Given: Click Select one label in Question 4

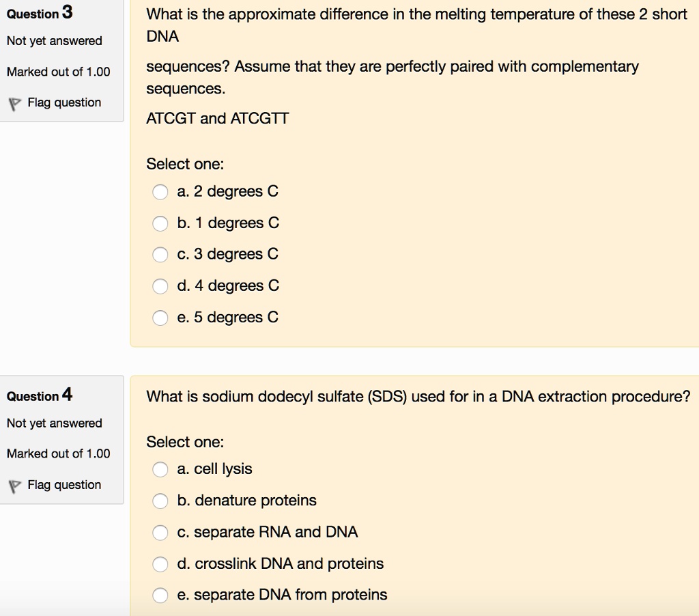Looking at the screenshot, I should [x=185, y=442].
